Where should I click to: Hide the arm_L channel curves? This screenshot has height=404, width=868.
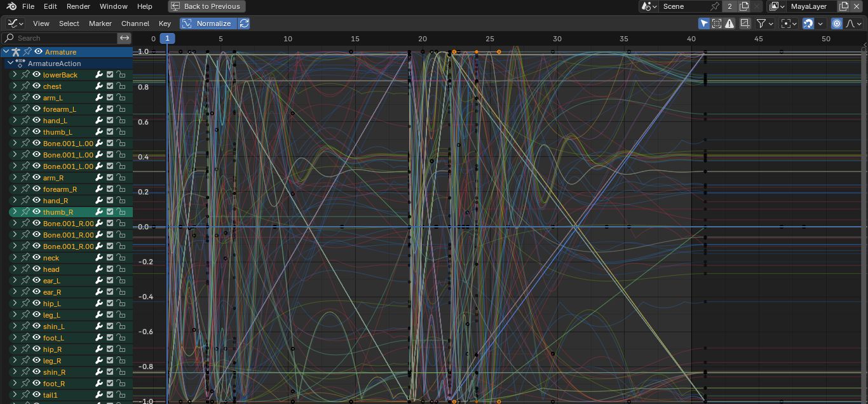pos(36,98)
